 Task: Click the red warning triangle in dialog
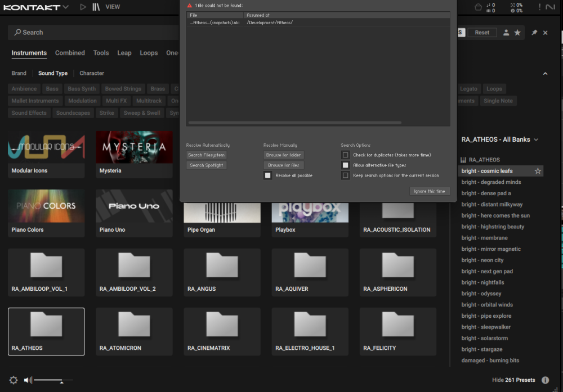[x=190, y=6]
